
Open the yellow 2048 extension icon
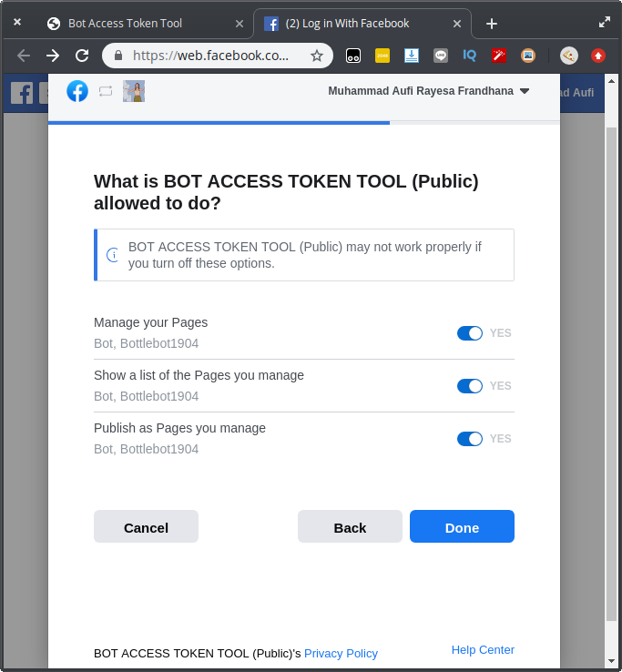tap(382, 56)
